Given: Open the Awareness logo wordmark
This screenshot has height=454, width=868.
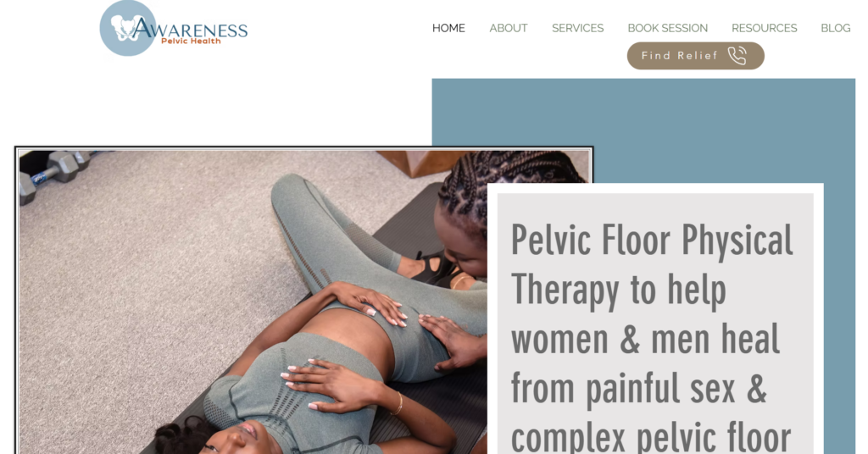Looking at the screenshot, I should point(189,28).
